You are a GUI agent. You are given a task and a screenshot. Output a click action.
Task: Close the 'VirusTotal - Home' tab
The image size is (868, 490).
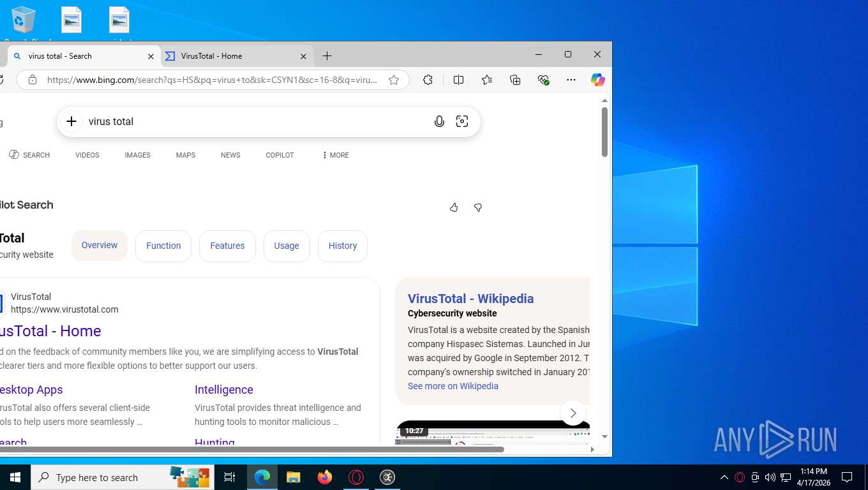click(x=303, y=56)
